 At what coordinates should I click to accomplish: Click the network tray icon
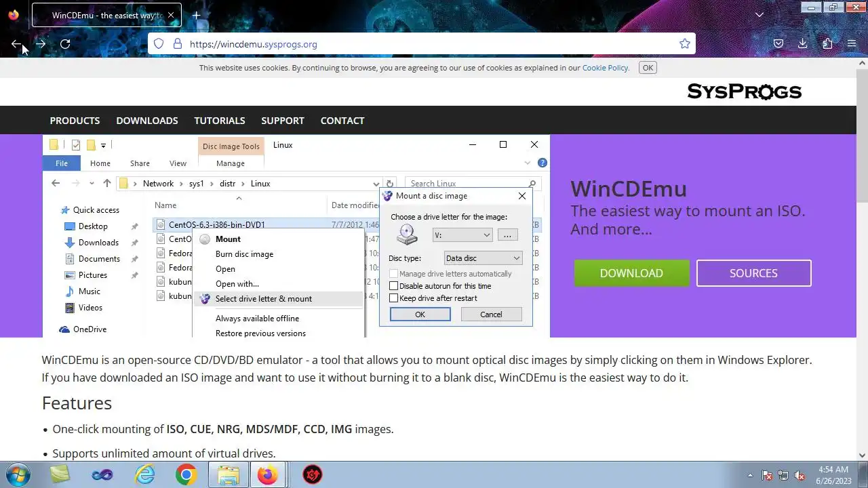click(x=783, y=475)
